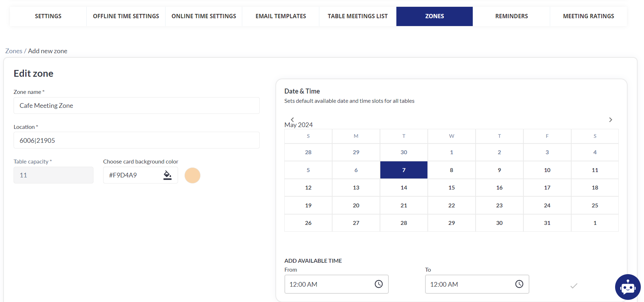Open the Email Templates tab
Screen dimensions: 644x302
pos(280,16)
